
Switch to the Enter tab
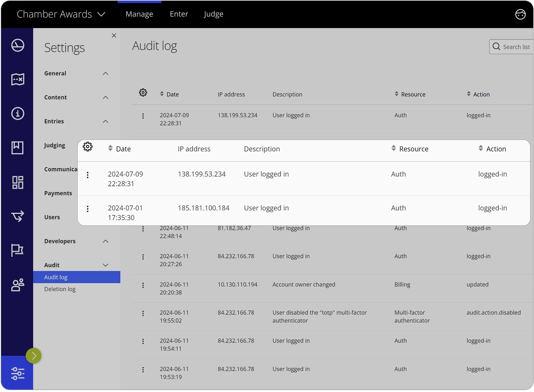pyautogui.click(x=179, y=14)
